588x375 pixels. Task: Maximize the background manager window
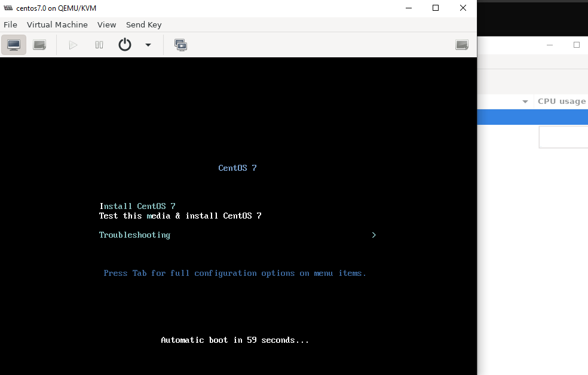click(577, 45)
